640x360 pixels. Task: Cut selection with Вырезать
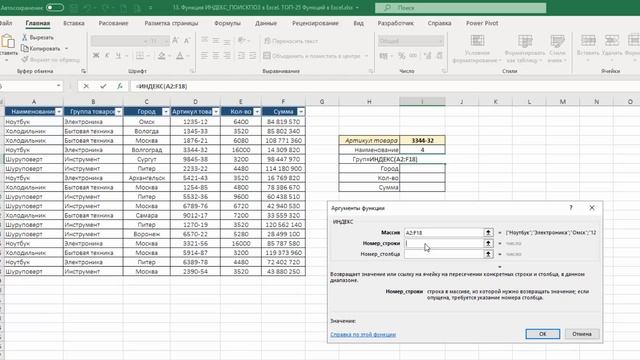tap(38, 37)
